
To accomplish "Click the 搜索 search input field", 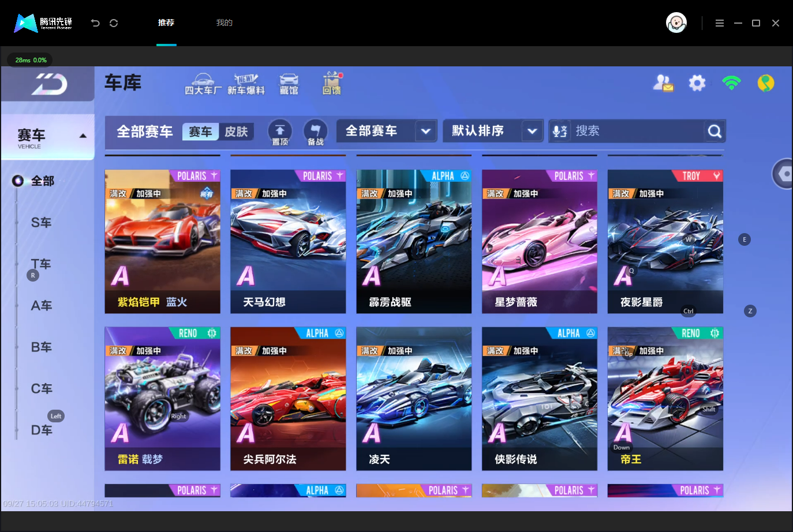I will [x=637, y=131].
